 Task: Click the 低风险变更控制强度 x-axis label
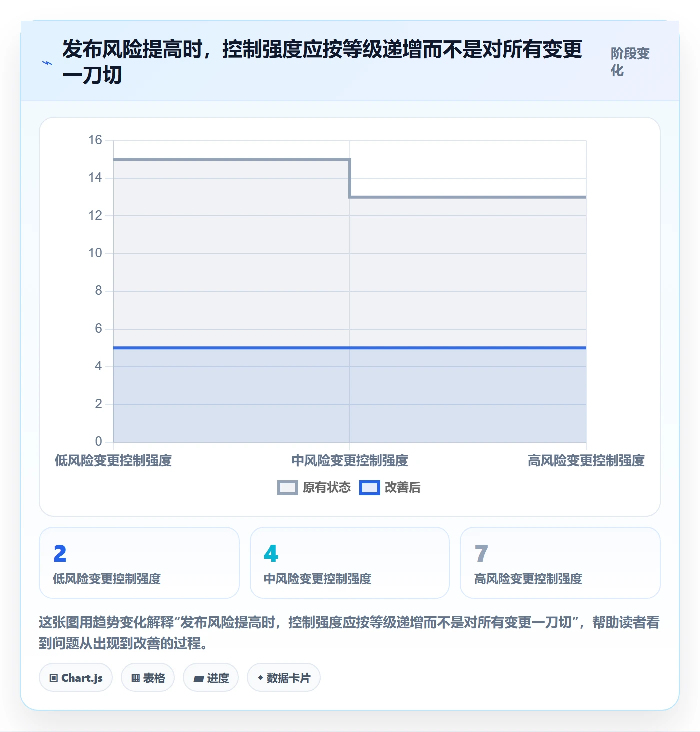pos(113,460)
